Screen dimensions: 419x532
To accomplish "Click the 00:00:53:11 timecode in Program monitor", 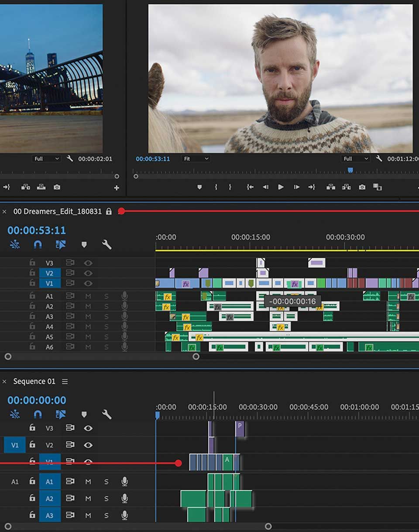I will [x=153, y=159].
